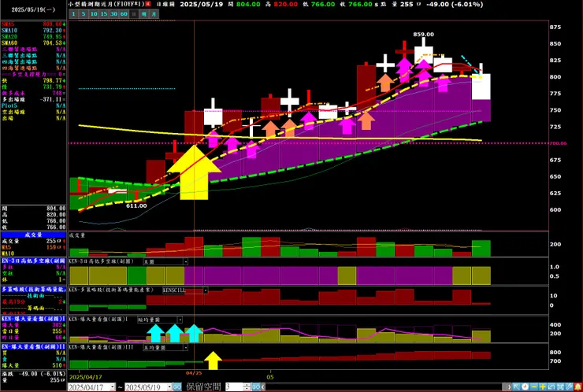The height and width of the screenshot is (392, 583).
Task: Switch to the weekly (週) chart tab
Action: (144, 14)
